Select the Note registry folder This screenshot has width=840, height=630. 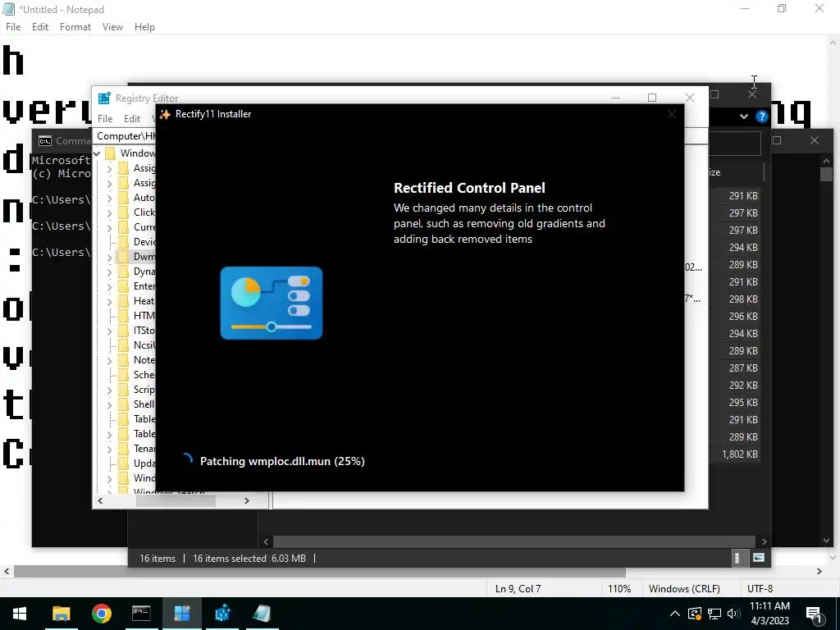click(137, 360)
